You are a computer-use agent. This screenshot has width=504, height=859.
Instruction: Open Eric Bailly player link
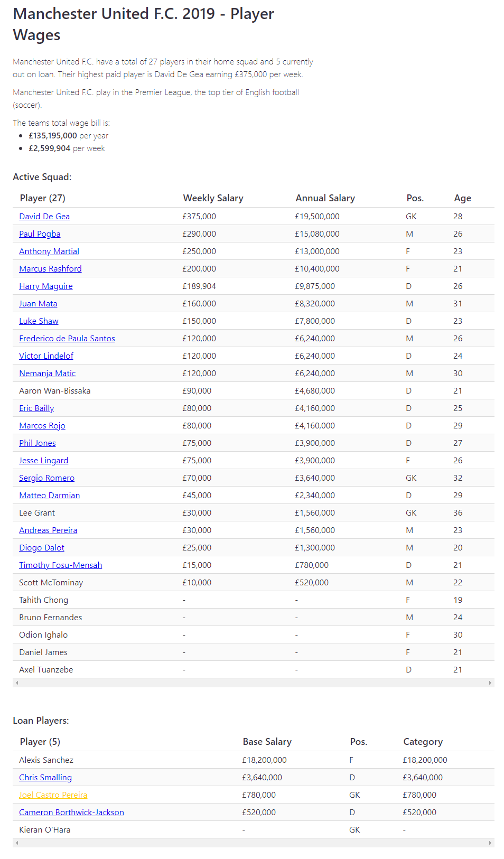click(x=36, y=408)
